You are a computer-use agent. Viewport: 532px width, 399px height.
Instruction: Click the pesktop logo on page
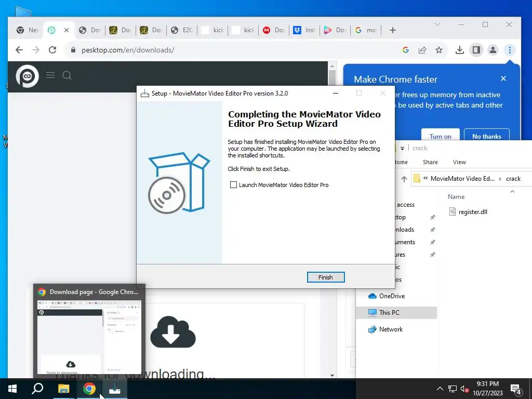(27, 76)
